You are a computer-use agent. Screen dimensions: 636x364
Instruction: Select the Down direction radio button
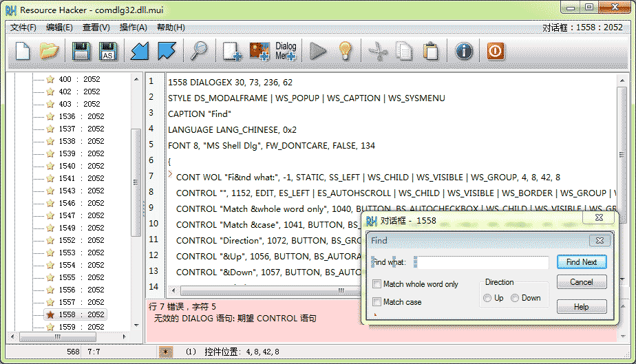click(515, 298)
